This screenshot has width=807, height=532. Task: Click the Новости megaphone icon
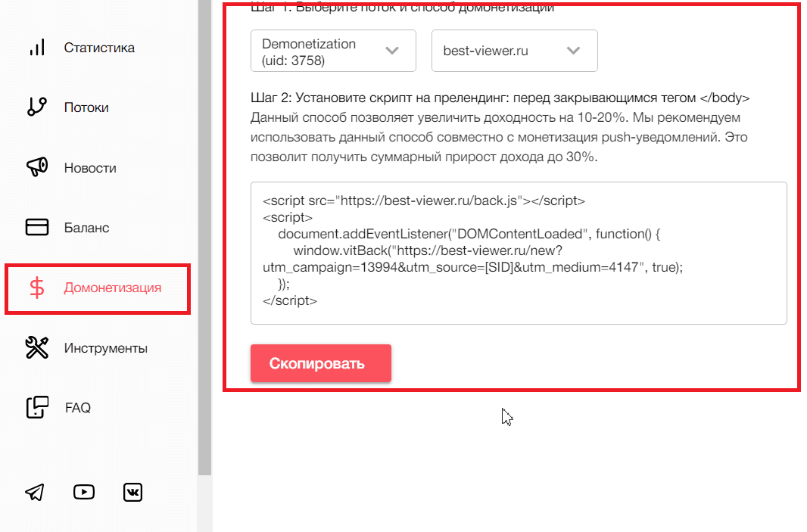(x=37, y=167)
